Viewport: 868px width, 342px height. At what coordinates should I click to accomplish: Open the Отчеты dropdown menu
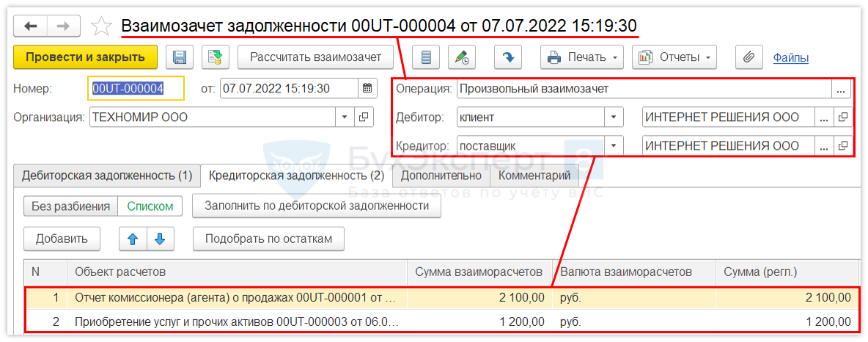pyautogui.click(x=674, y=57)
